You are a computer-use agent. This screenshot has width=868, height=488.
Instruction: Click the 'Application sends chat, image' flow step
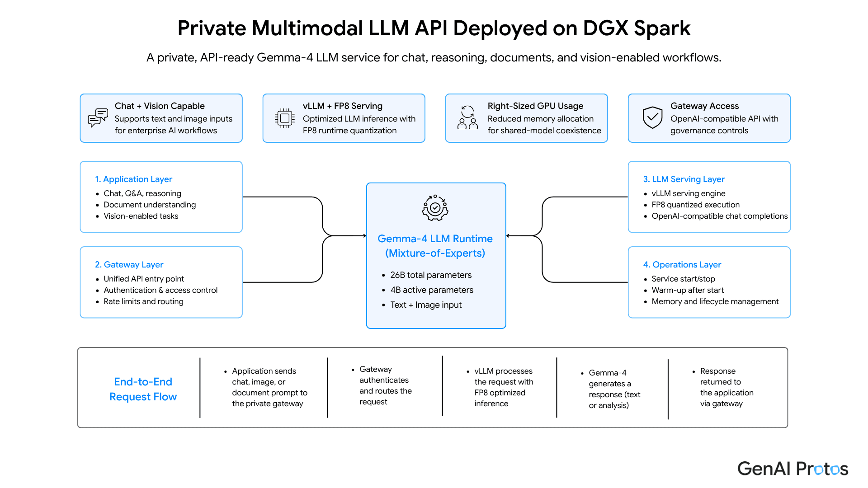click(x=269, y=387)
